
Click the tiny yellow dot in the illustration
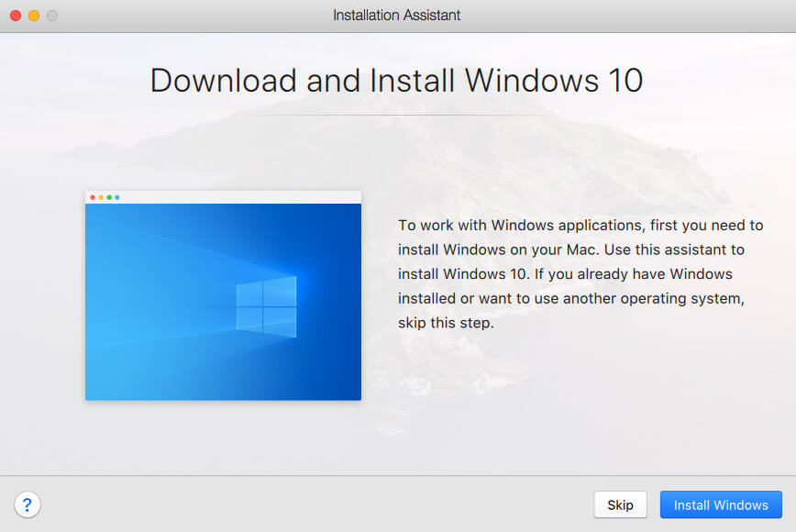click(x=101, y=197)
